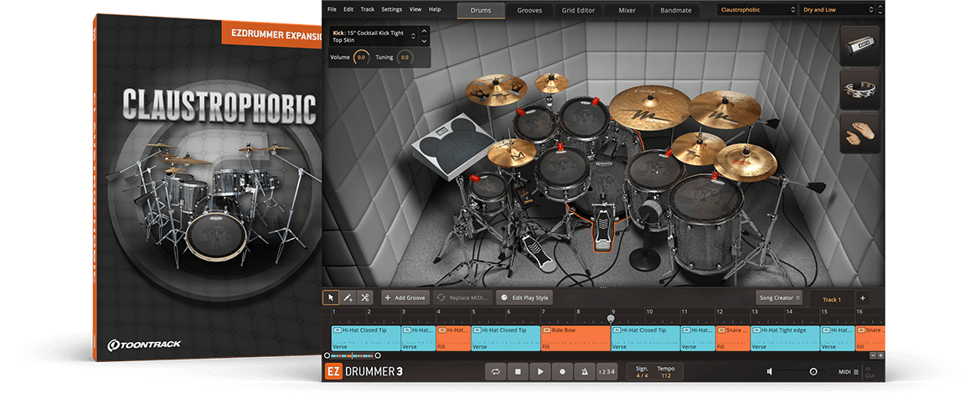Viewport: 980px width, 409px height.
Task: Click the timeline overview scroll bar
Action: [351, 355]
